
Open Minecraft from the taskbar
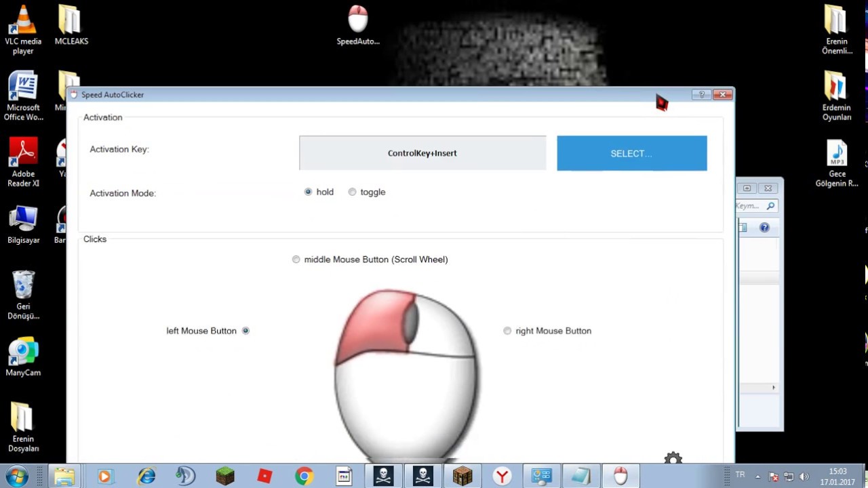(224, 475)
